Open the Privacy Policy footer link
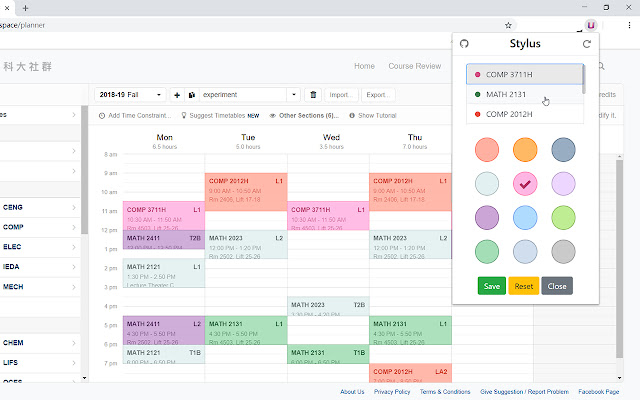The width and height of the screenshot is (640, 400). point(392,392)
